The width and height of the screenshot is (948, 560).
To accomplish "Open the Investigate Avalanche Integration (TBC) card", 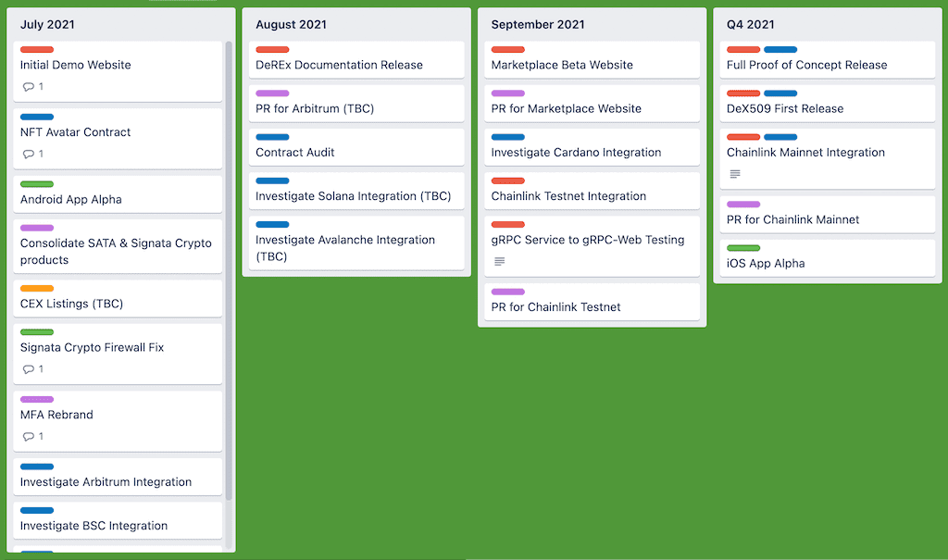I will coord(356,243).
